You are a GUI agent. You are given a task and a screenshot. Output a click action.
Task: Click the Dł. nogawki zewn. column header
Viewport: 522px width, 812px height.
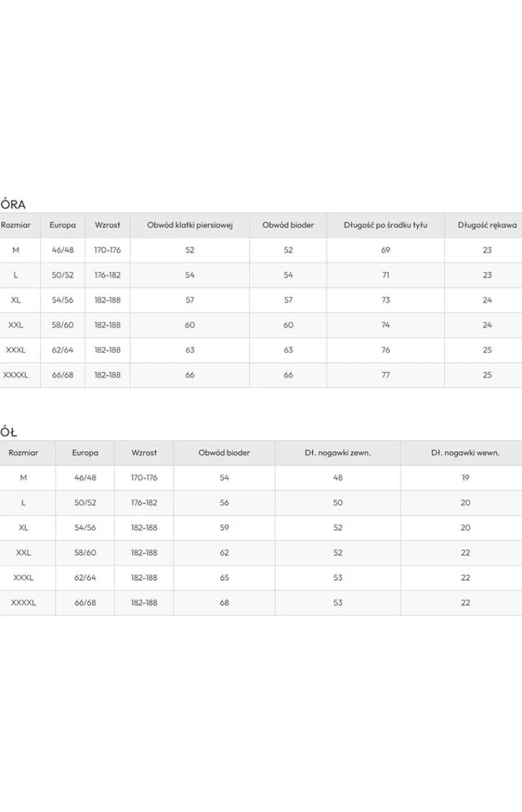click(x=338, y=452)
